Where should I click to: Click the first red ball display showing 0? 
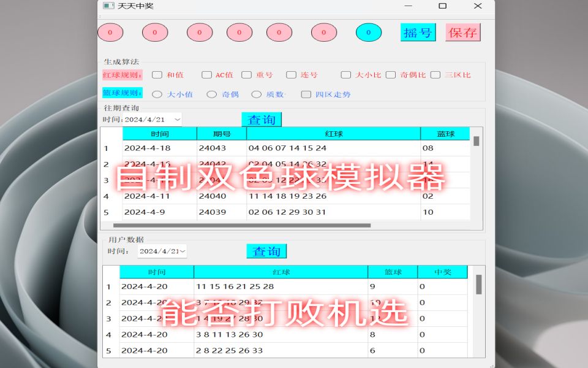click(x=111, y=33)
